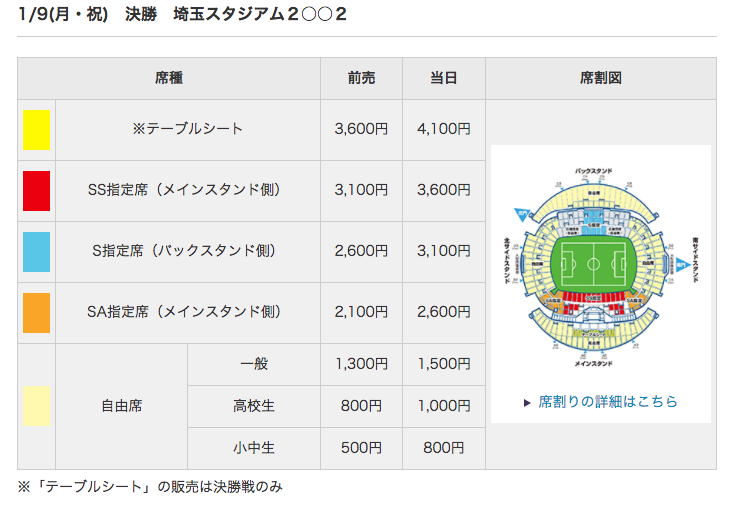Select the 当日 column header
Screen dimensions: 734x506
444,78
